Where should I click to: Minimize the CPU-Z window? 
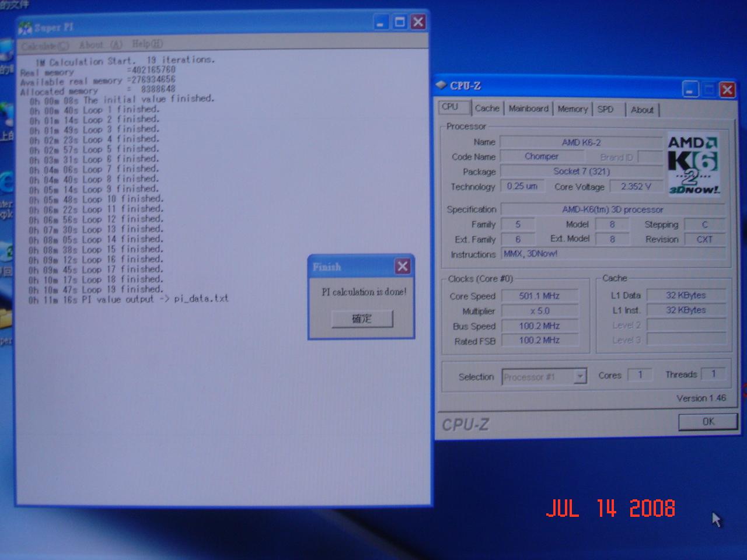tap(690, 90)
